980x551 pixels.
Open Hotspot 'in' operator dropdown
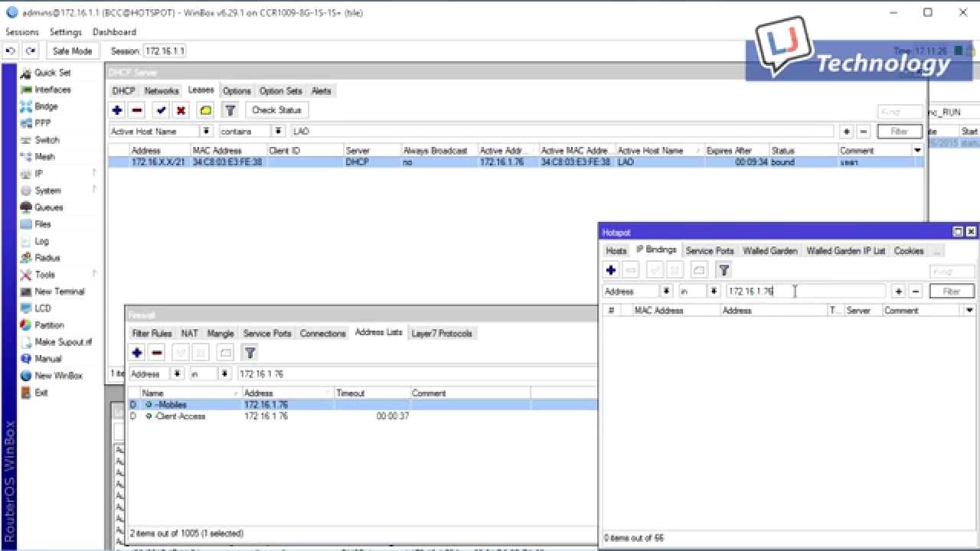pos(714,292)
